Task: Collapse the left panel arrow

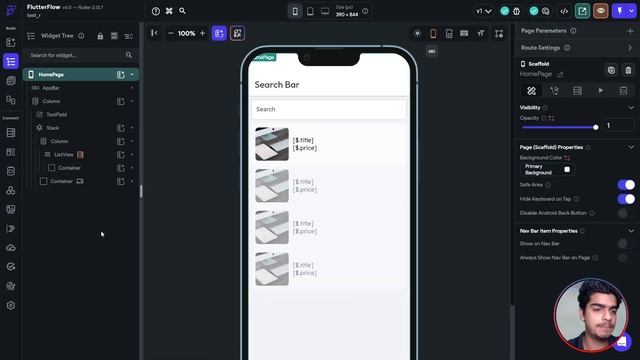Action: (x=154, y=33)
